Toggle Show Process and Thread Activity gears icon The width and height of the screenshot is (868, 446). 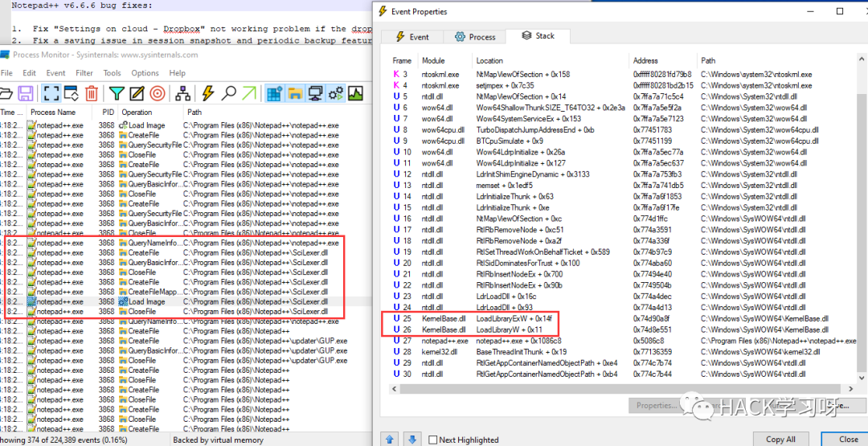point(335,93)
